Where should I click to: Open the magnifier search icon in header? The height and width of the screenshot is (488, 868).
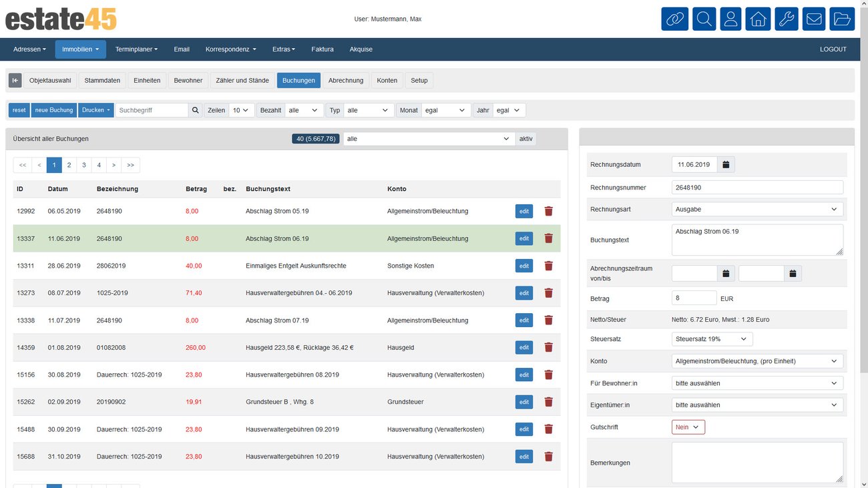click(704, 19)
